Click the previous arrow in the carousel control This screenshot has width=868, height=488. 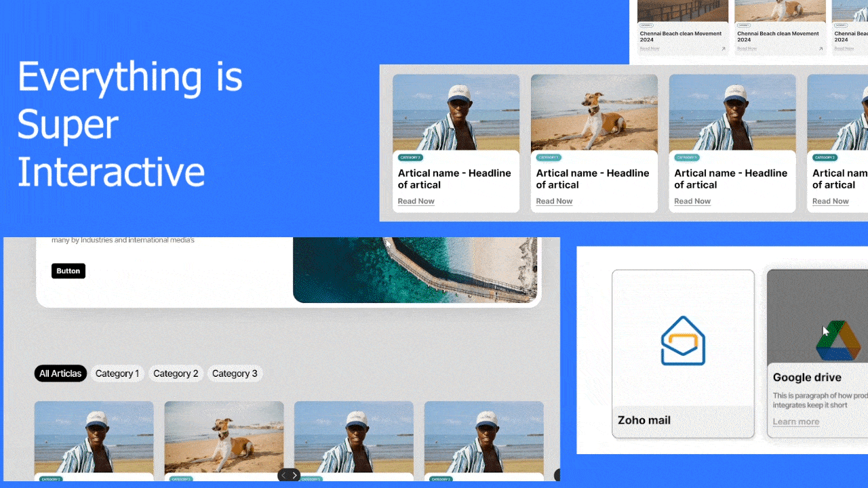pyautogui.click(x=283, y=475)
